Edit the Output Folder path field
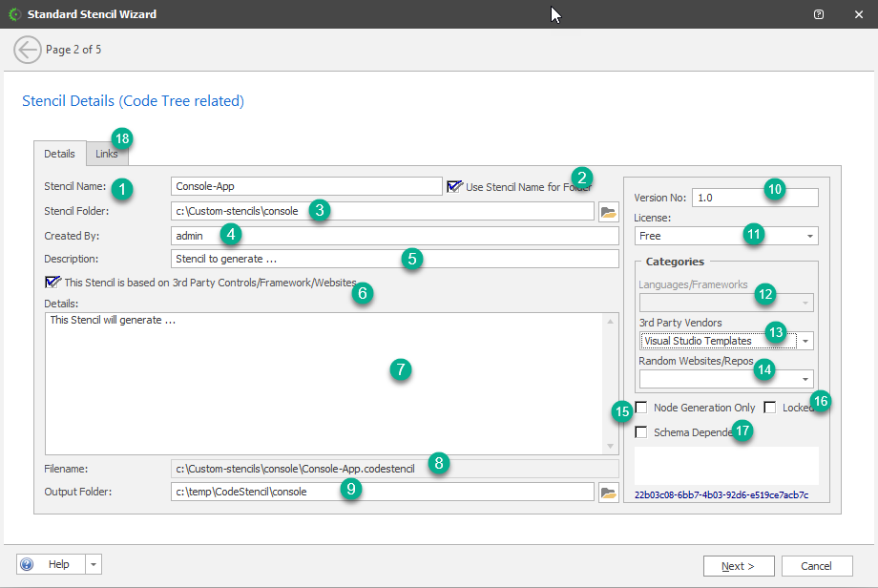Image resolution: width=878 pixels, height=588 pixels. click(383, 492)
